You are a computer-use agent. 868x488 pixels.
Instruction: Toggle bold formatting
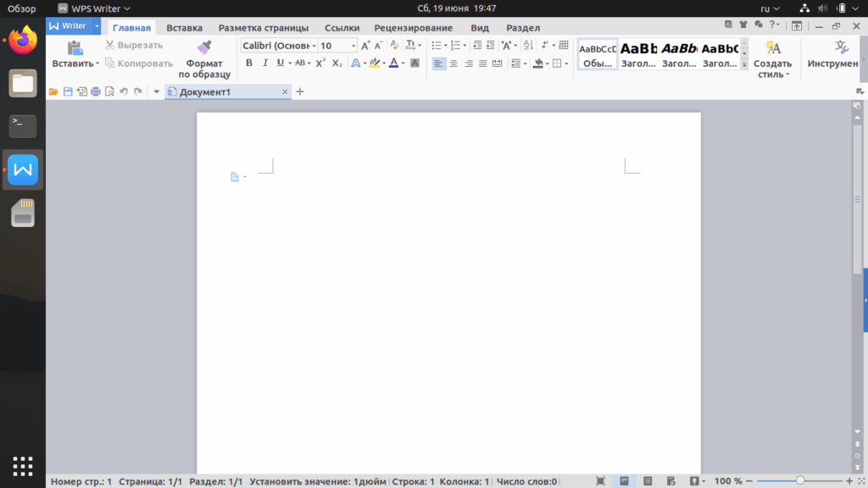[249, 63]
